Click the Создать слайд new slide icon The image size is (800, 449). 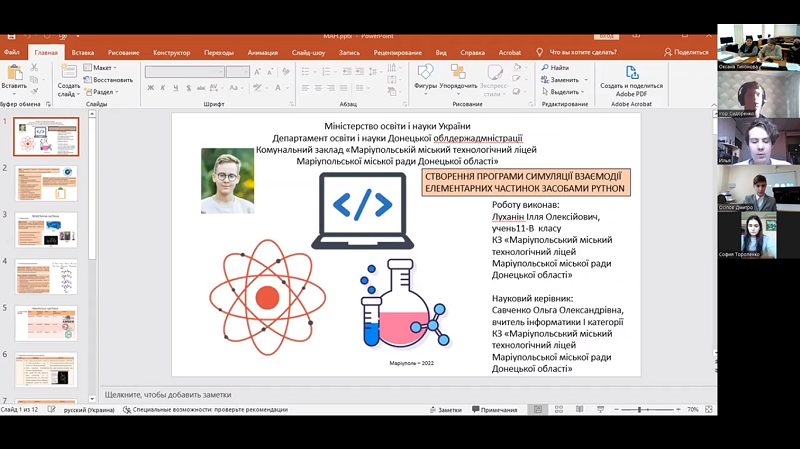pyautogui.click(x=68, y=72)
